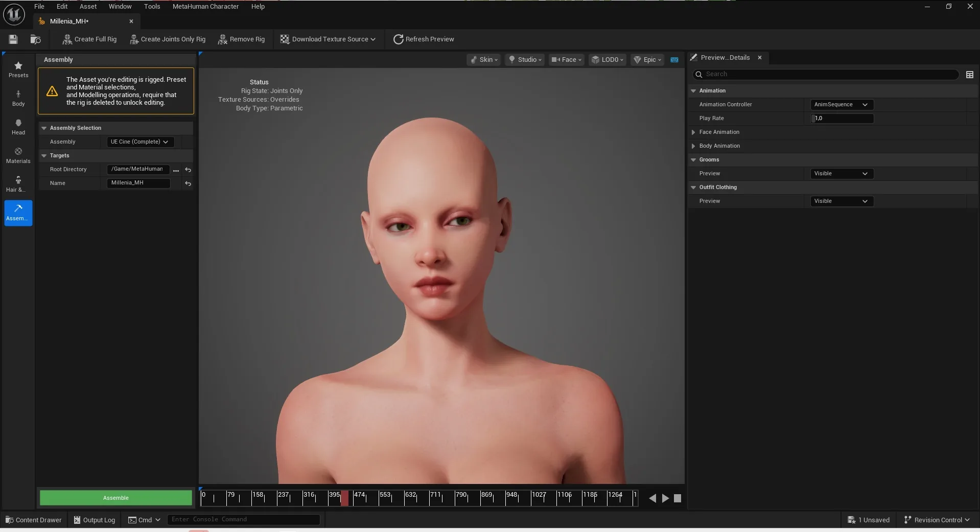This screenshot has height=532, width=980.
Task: Click the Root Directory path field
Action: pyautogui.click(x=138, y=169)
